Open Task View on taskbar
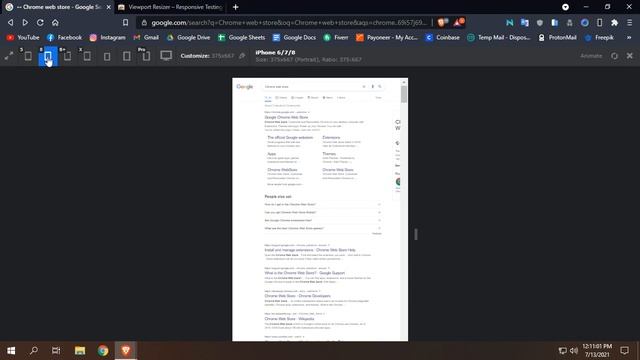The image size is (640, 360). tap(56, 350)
